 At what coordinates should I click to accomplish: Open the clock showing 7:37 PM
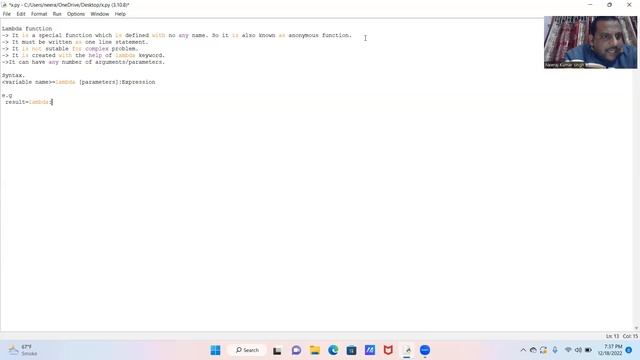tap(610, 350)
